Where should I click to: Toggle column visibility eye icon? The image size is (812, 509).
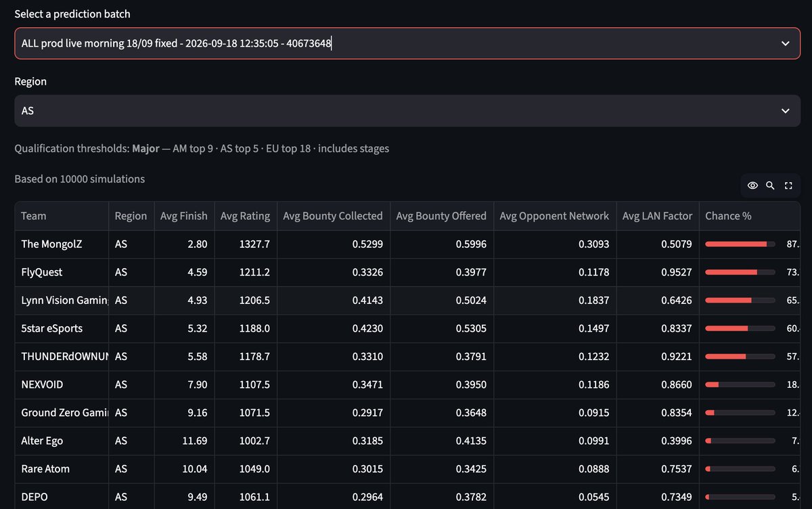752,185
